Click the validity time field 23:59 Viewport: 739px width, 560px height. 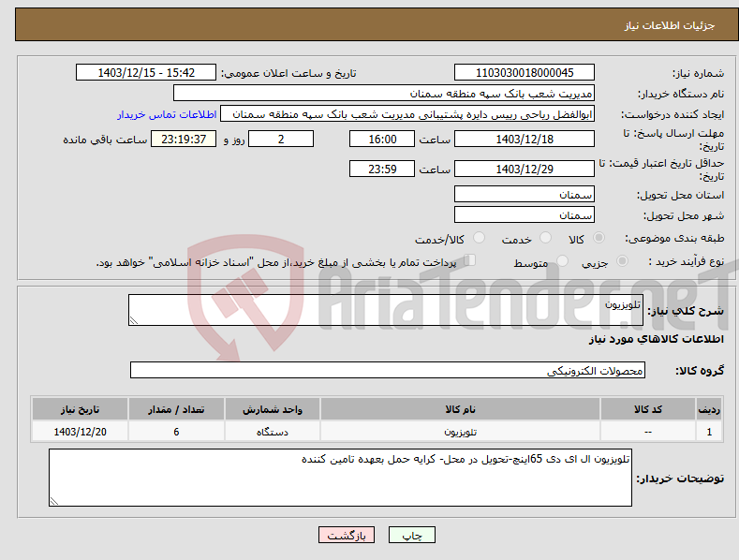[x=382, y=169]
